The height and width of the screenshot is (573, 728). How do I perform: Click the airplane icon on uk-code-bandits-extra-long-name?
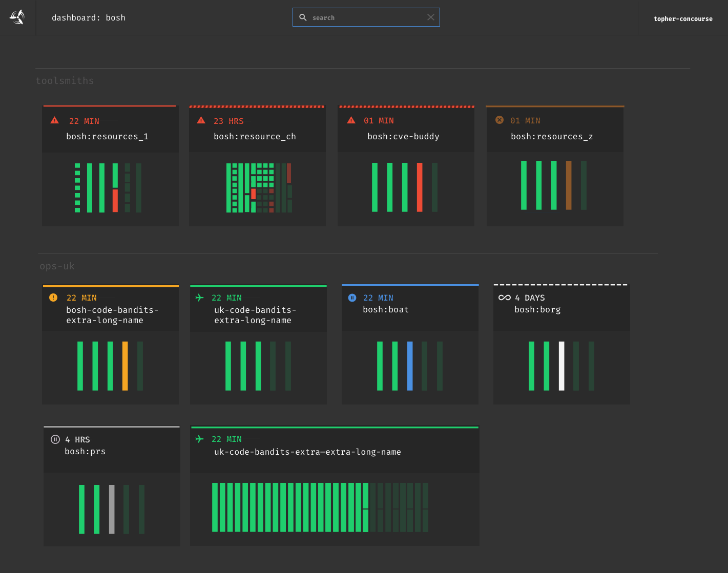(x=199, y=297)
